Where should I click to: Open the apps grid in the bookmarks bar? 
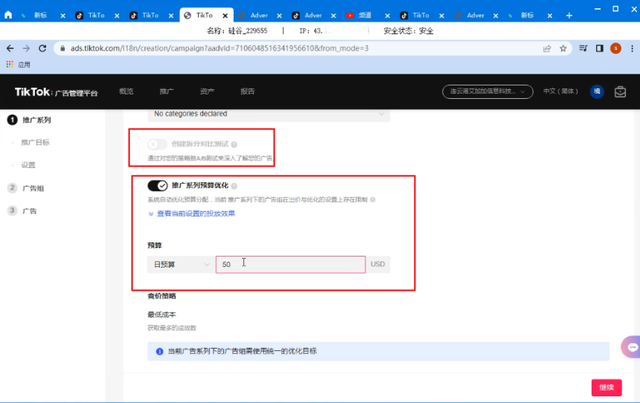tap(10, 65)
